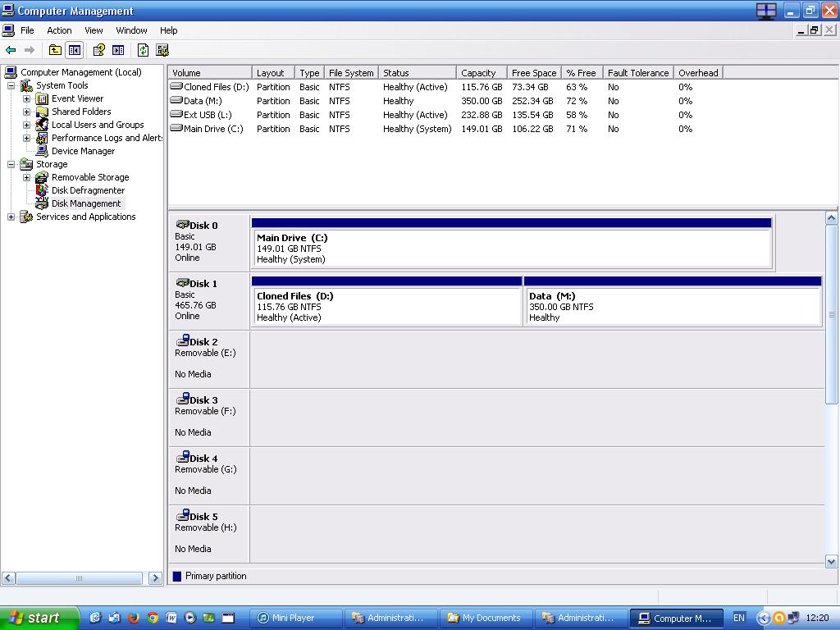This screenshot has height=630, width=840.
Task: Click the tree pane right scroll arrow
Action: 155,578
